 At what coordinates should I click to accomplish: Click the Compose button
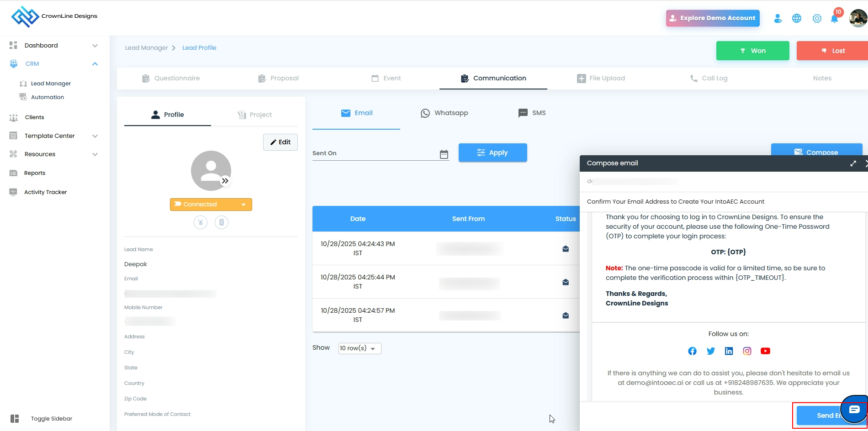point(817,150)
